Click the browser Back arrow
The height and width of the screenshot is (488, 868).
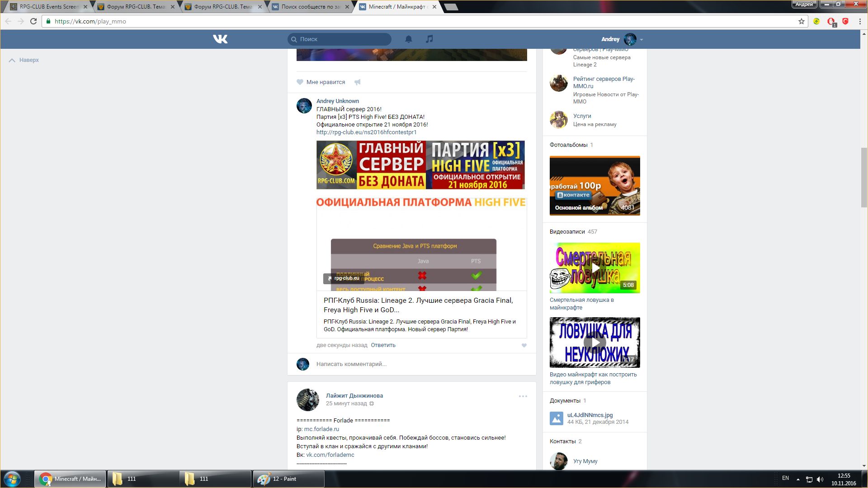pos(8,21)
